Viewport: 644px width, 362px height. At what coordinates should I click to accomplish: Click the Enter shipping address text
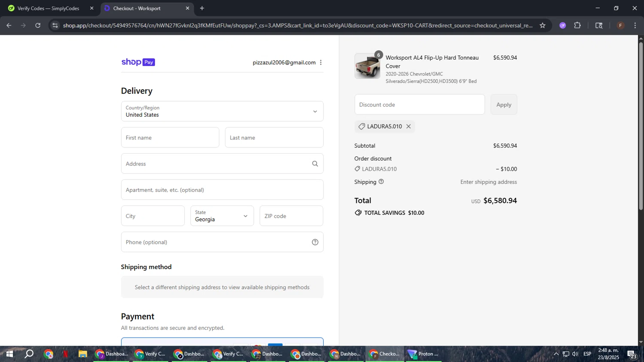(x=489, y=182)
